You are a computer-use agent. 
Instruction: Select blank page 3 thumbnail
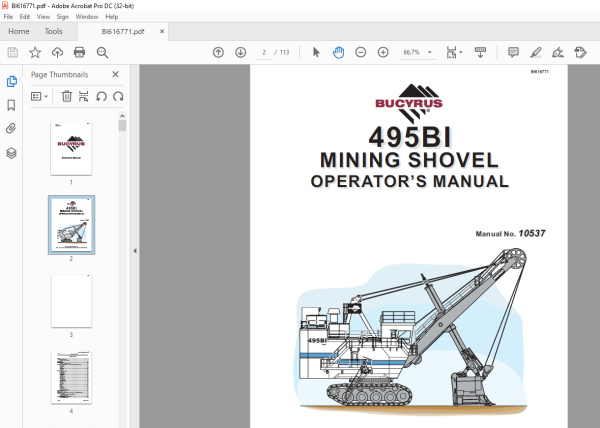tap(71, 301)
